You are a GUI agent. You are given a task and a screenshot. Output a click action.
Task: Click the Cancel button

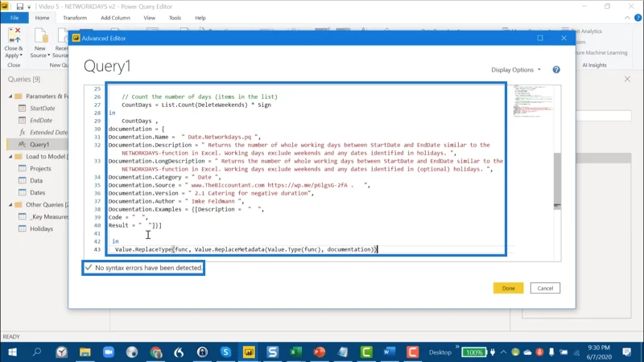click(545, 288)
